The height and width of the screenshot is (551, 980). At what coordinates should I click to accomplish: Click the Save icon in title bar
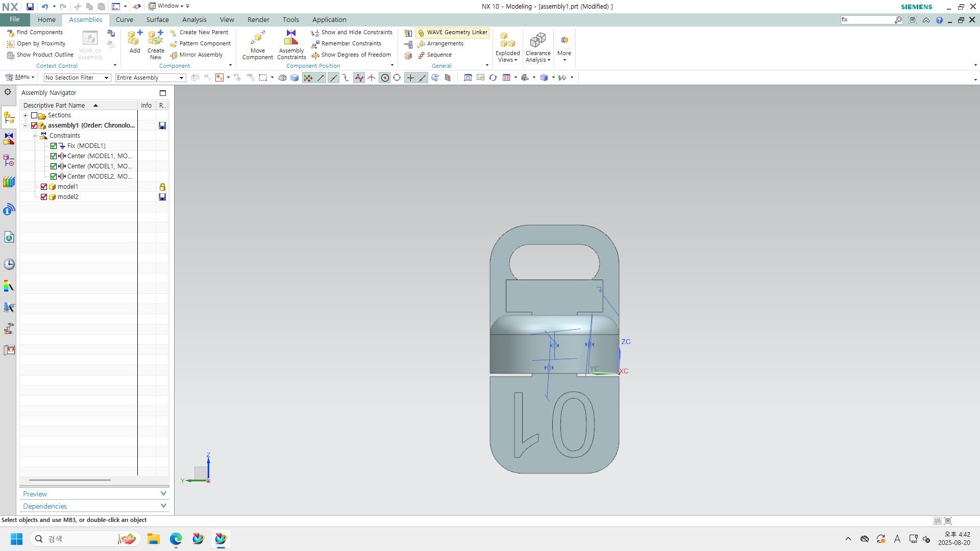(x=30, y=7)
